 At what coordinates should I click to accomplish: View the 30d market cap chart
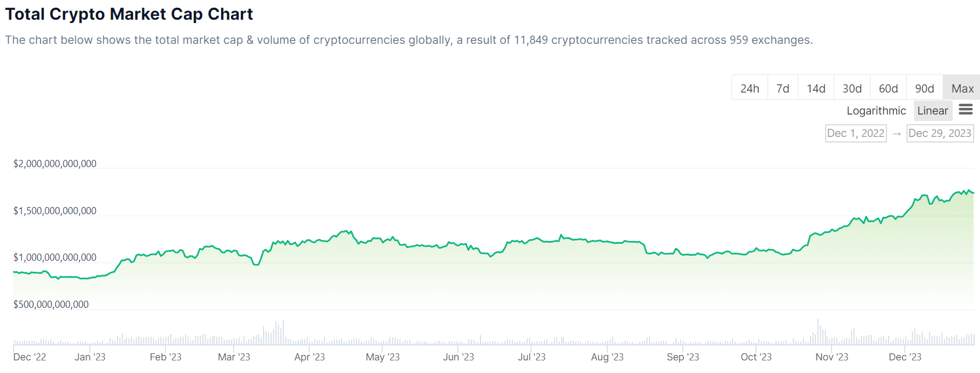tap(851, 88)
